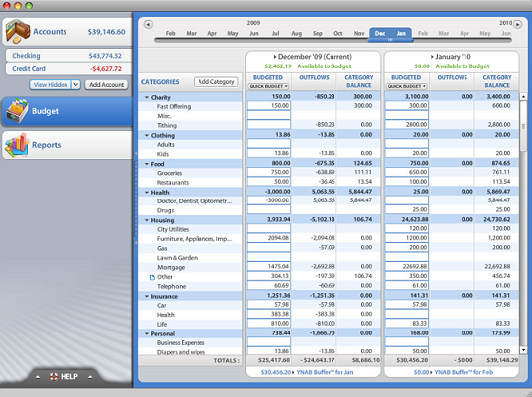Click the HELP lifesaver icon
The image size is (532, 397).
click(x=54, y=376)
